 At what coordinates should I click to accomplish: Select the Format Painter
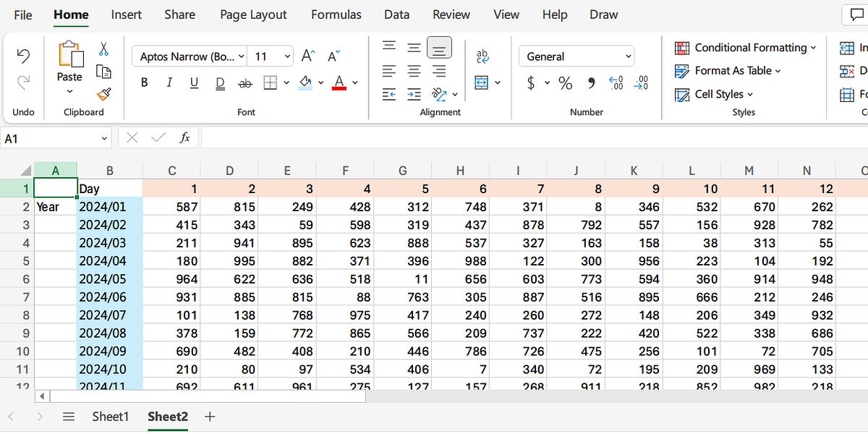105,95
